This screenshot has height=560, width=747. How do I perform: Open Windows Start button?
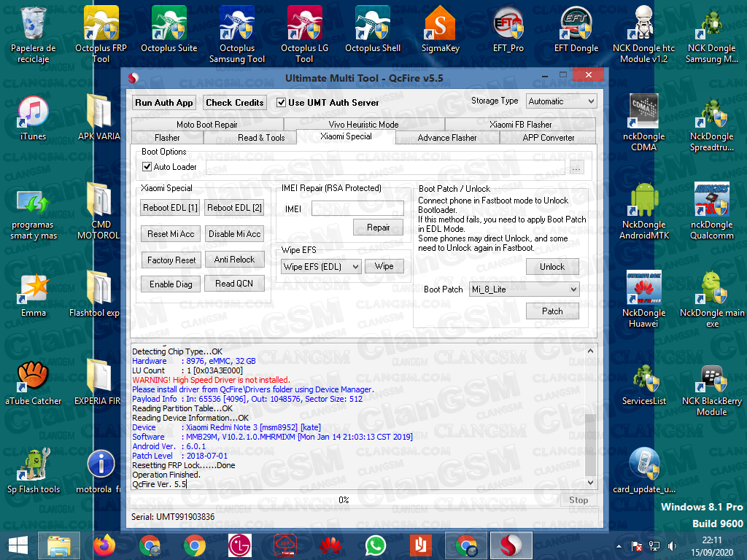[18, 545]
